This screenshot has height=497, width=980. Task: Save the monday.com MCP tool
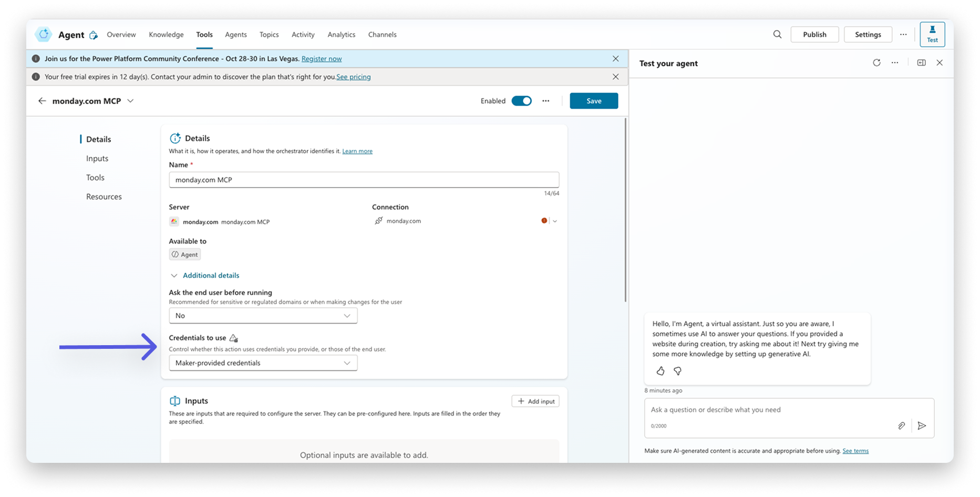click(594, 101)
